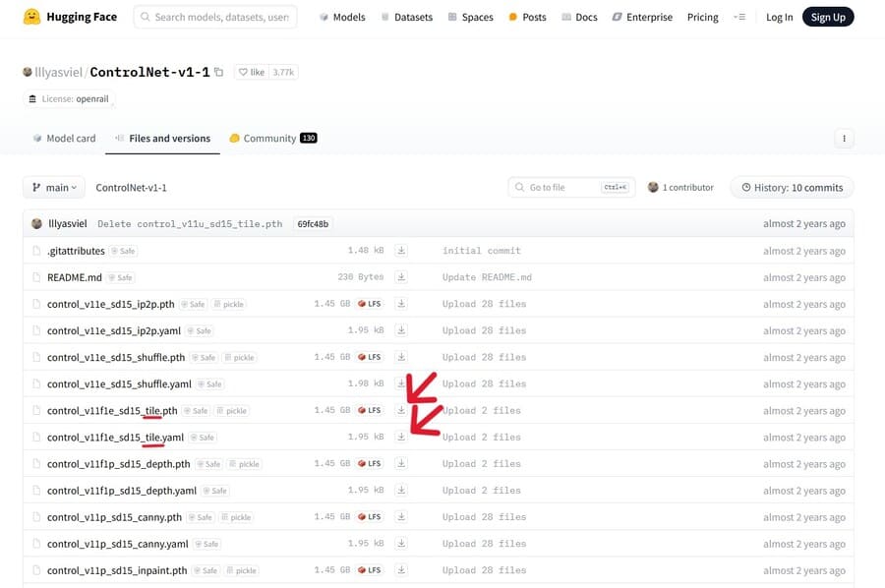Open file .gitattributes

click(76, 251)
